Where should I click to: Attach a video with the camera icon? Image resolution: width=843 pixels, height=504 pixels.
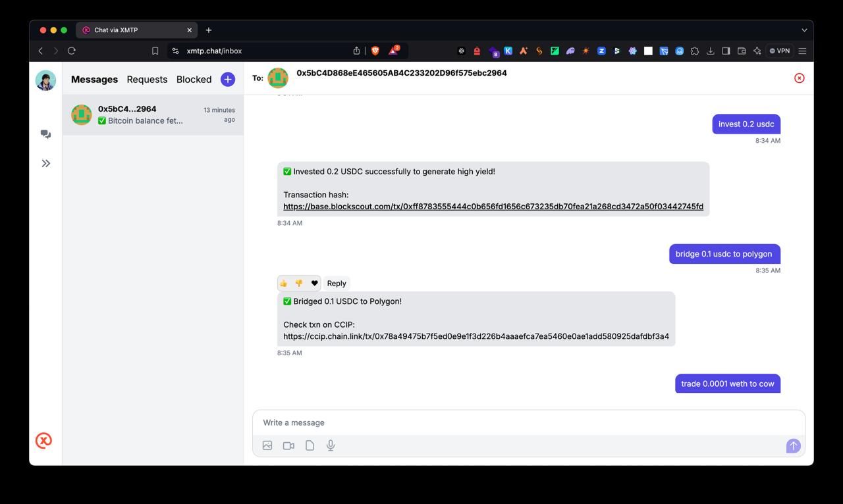click(288, 445)
